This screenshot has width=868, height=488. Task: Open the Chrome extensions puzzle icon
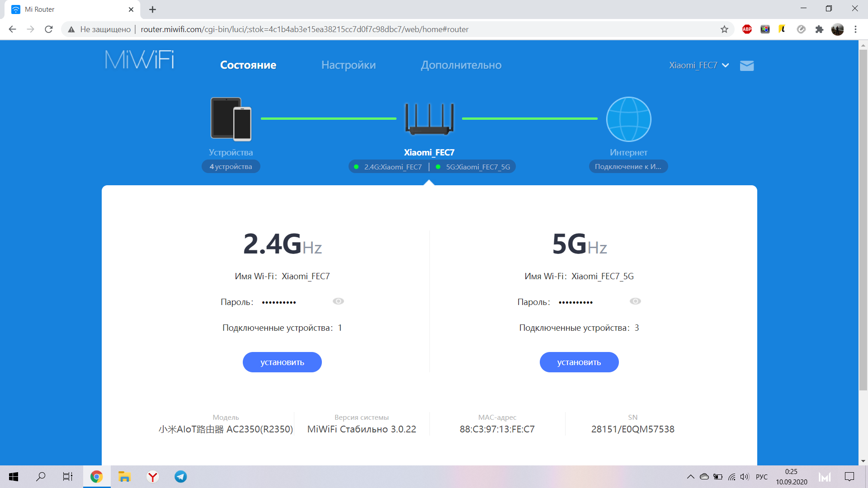pos(819,29)
